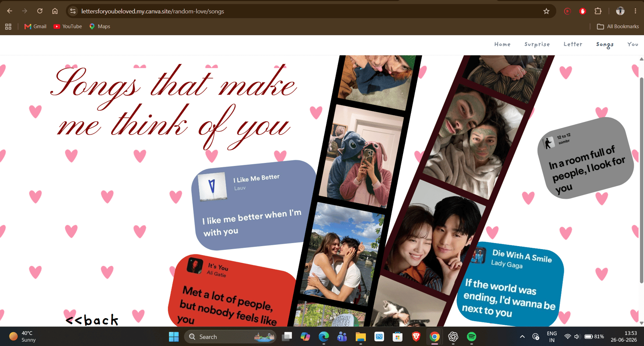Viewport: 644px width, 346px height.
Task: Click the <<back link
Action: click(92, 320)
